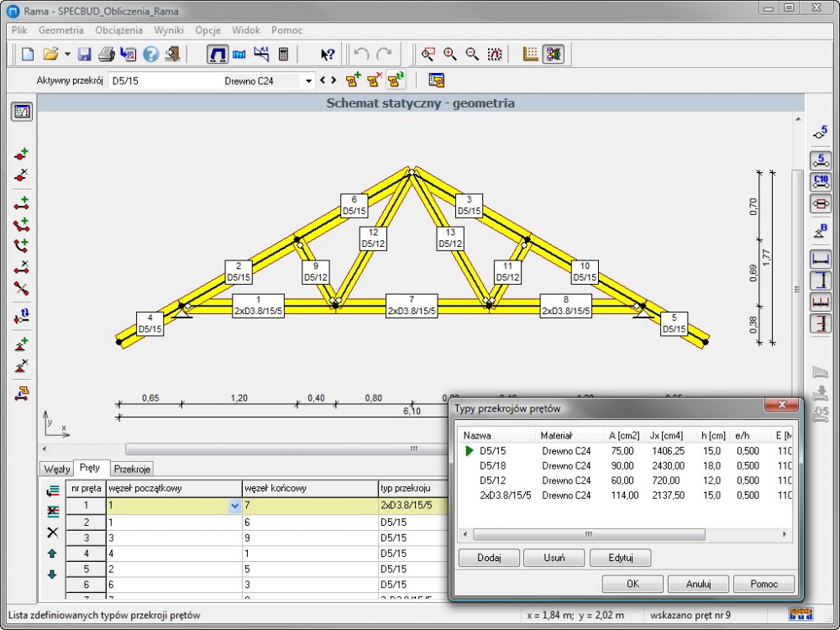
Task: Toggle bar numbering display in right toolbar
Action: coord(820,160)
